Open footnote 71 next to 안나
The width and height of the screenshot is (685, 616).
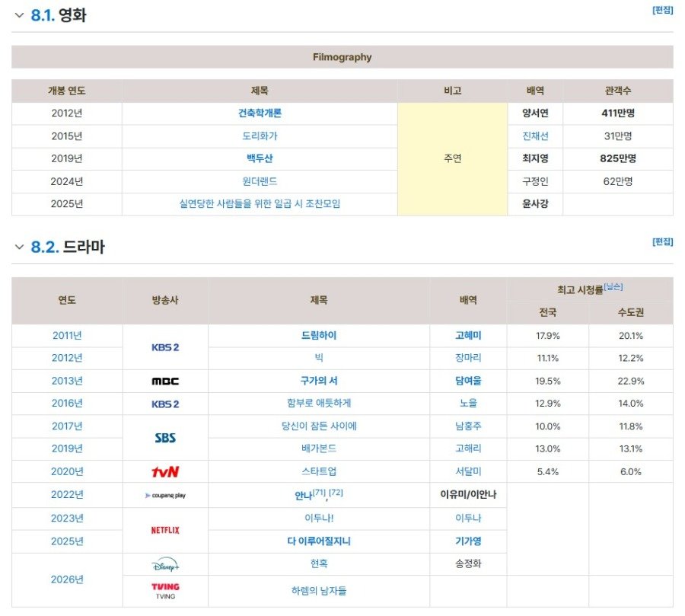point(320,493)
